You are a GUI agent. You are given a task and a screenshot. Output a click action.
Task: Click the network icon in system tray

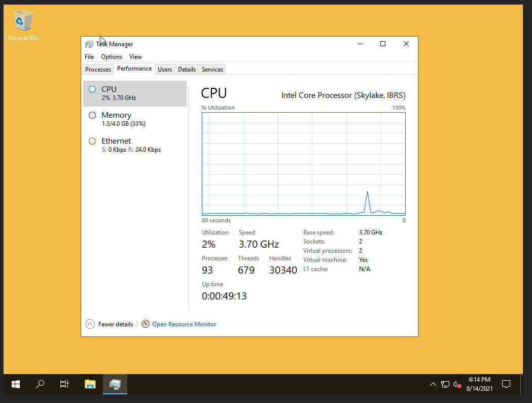click(445, 384)
